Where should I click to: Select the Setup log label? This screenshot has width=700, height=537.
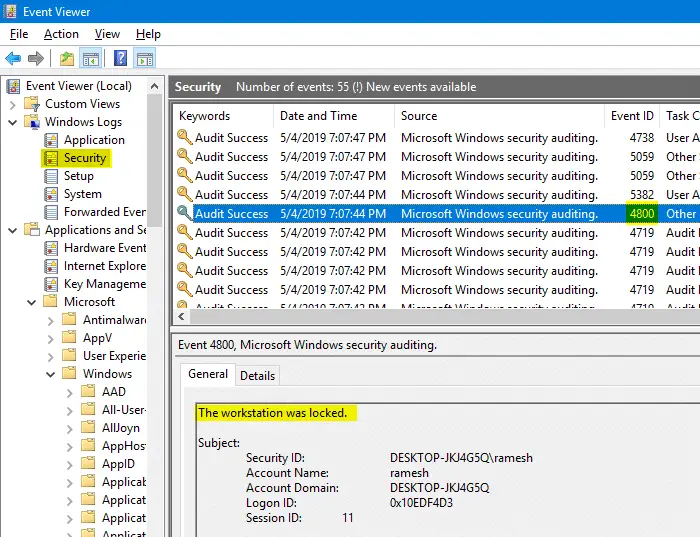tap(79, 176)
